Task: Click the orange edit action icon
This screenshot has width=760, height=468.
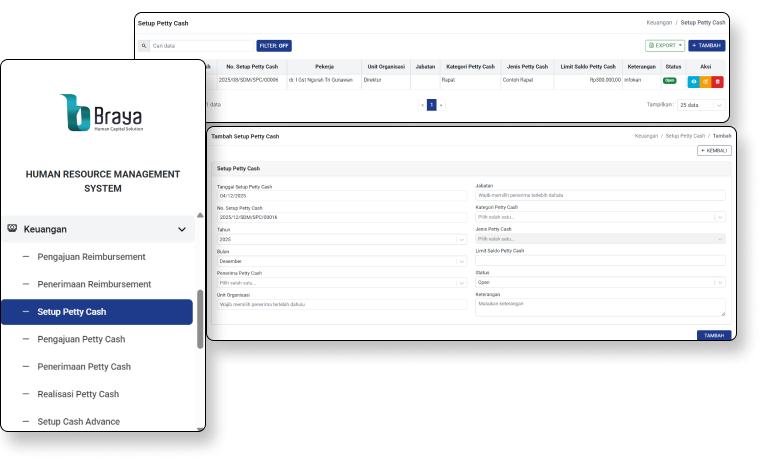Action: coord(705,80)
